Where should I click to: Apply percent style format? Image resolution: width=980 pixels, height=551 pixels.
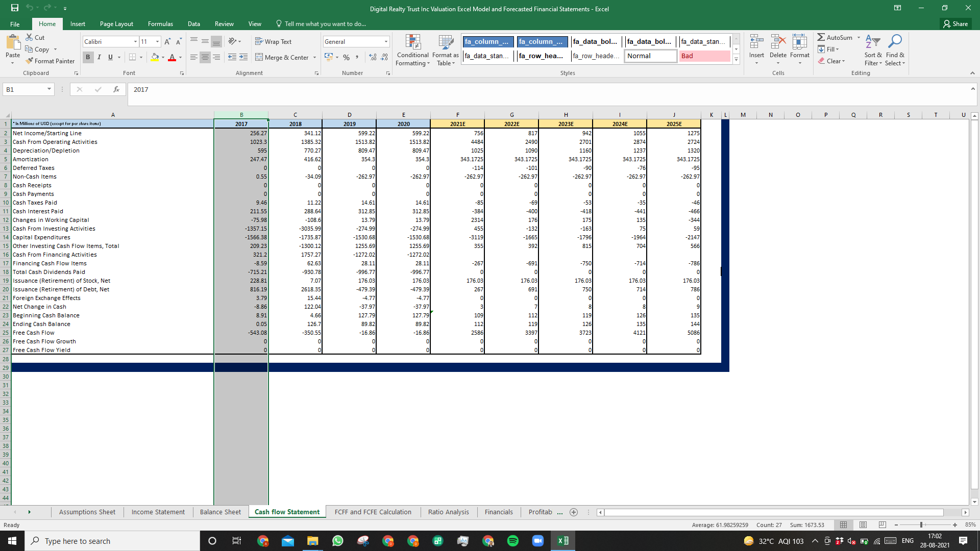pyautogui.click(x=347, y=57)
